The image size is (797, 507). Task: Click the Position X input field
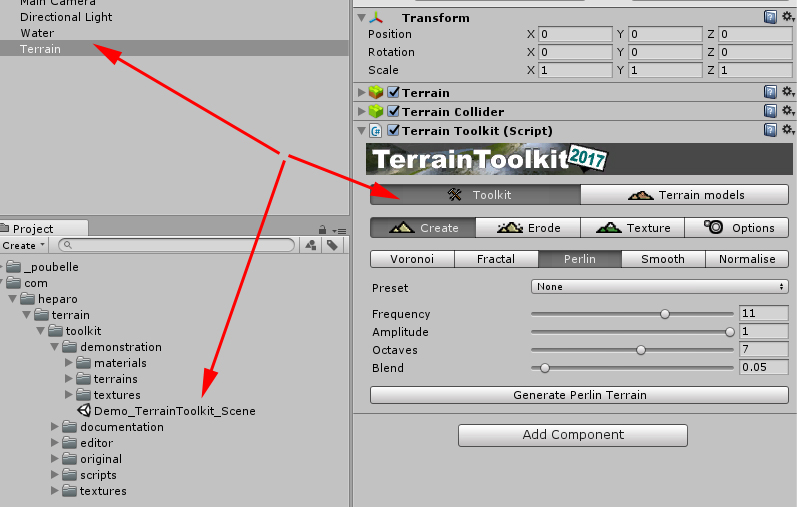[575, 34]
